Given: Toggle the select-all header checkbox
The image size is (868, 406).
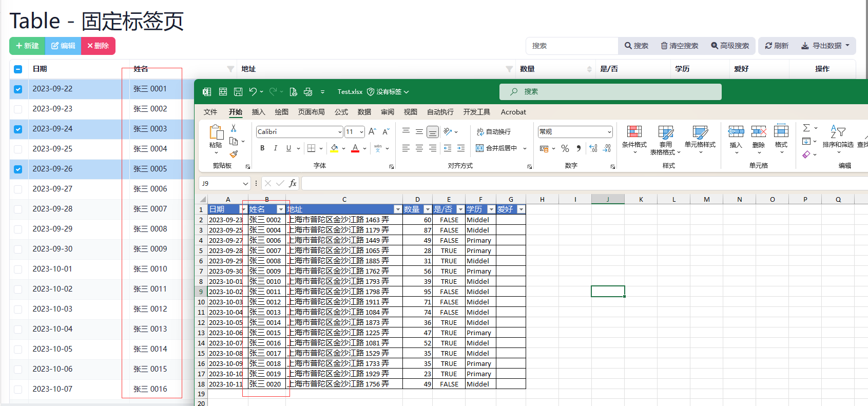Looking at the screenshot, I should 18,69.
